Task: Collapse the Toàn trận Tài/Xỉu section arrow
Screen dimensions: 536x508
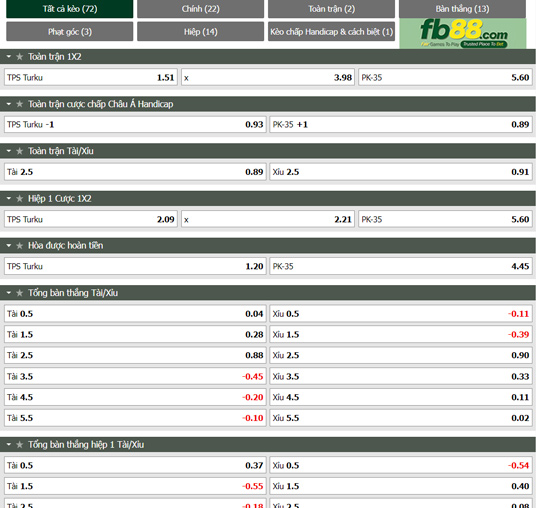Action: point(9,151)
